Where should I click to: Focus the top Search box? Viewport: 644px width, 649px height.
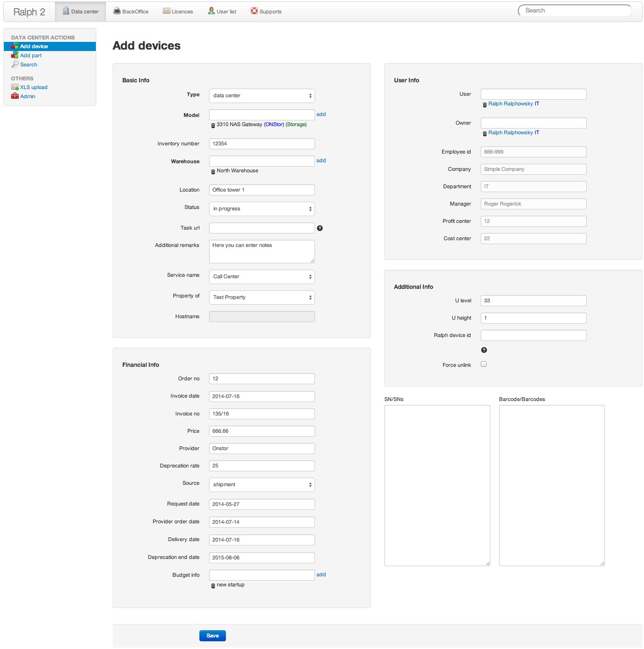[575, 11]
